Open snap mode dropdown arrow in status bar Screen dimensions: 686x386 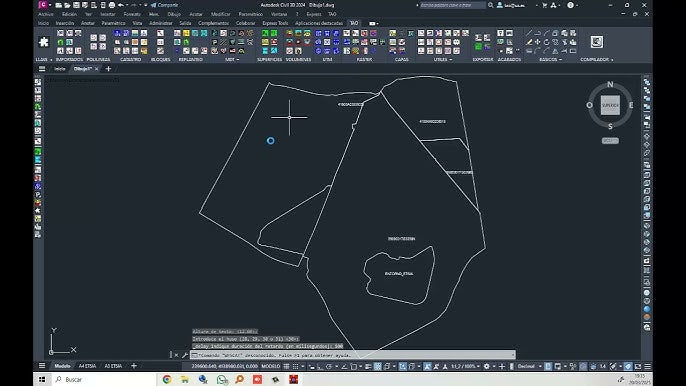pos(302,366)
